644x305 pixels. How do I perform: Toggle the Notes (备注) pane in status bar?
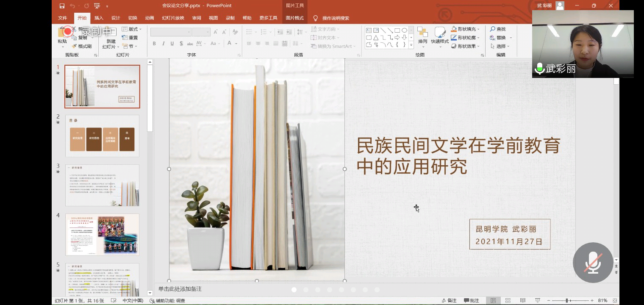(449, 300)
